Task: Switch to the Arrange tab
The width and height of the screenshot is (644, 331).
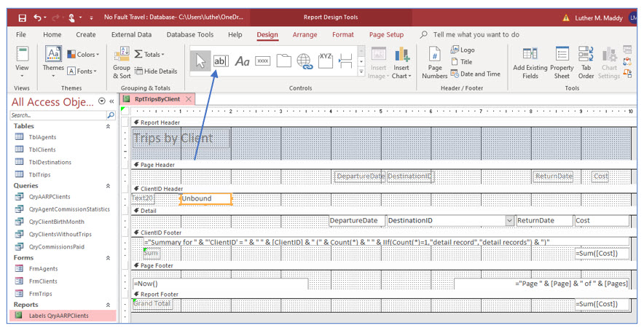Action: click(x=305, y=34)
